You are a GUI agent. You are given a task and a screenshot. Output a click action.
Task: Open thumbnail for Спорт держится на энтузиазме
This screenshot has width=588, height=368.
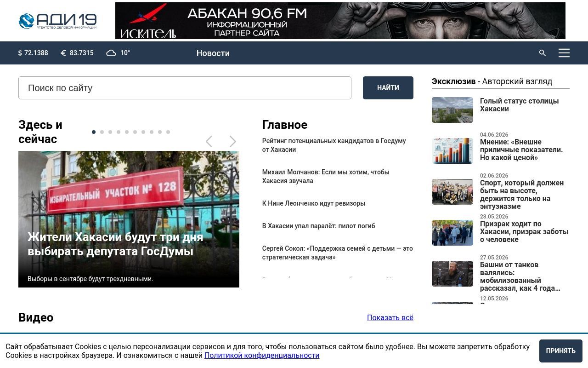452,192
